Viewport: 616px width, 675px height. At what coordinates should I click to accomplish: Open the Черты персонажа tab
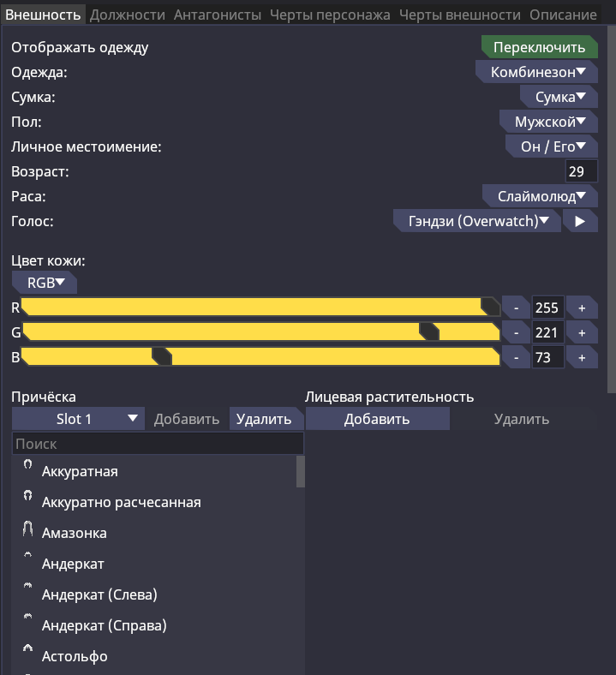pyautogui.click(x=330, y=15)
